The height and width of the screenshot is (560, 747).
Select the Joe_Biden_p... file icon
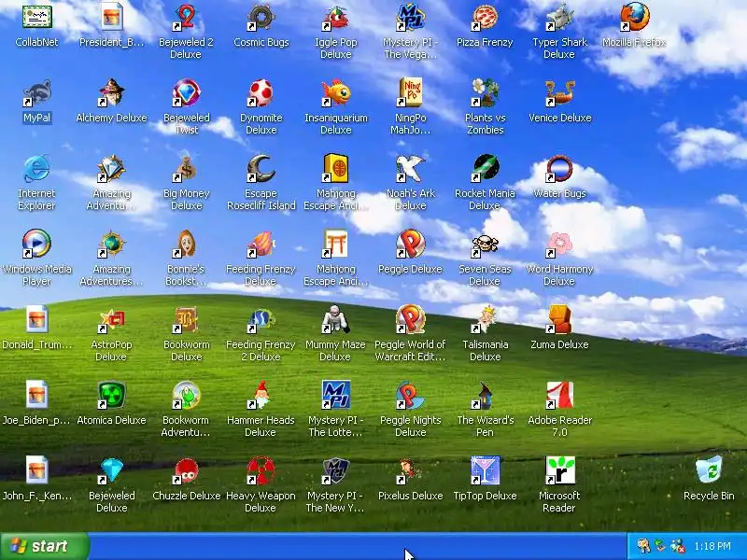pyautogui.click(x=36, y=395)
